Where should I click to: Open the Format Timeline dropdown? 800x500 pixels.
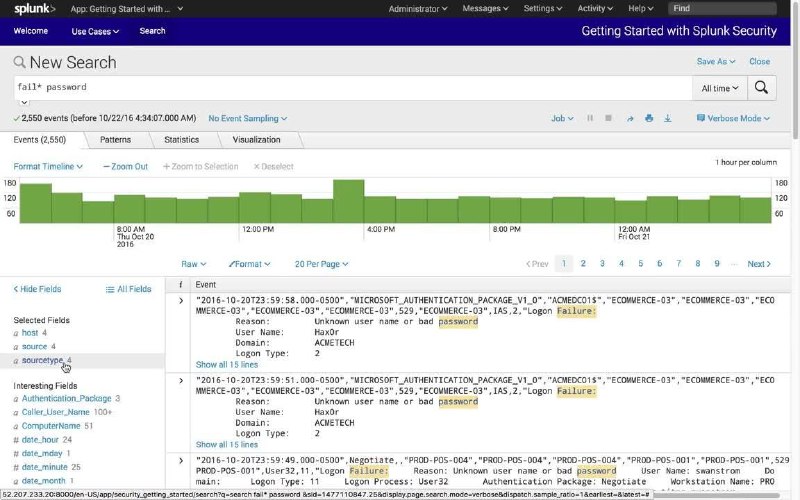click(x=48, y=167)
